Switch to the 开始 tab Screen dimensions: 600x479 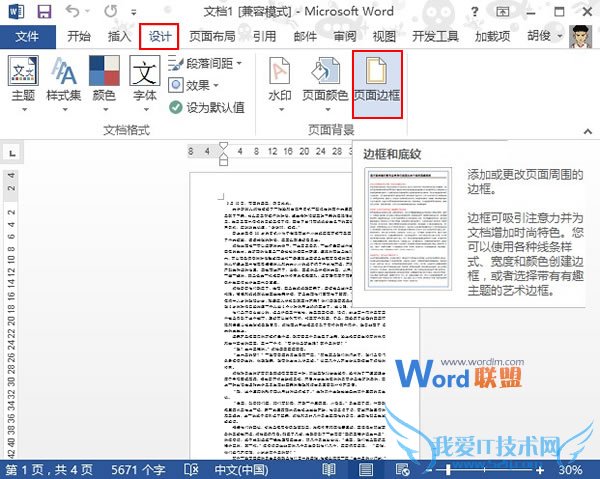(x=79, y=36)
